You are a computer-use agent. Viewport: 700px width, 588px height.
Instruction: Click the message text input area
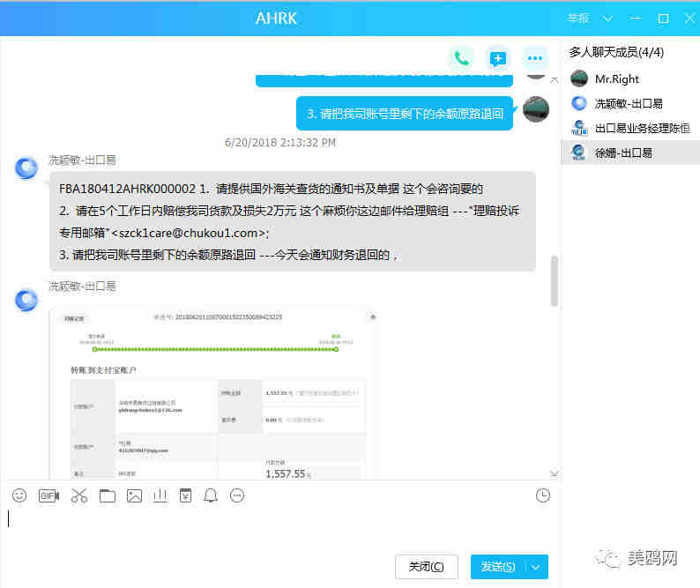[281, 529]
